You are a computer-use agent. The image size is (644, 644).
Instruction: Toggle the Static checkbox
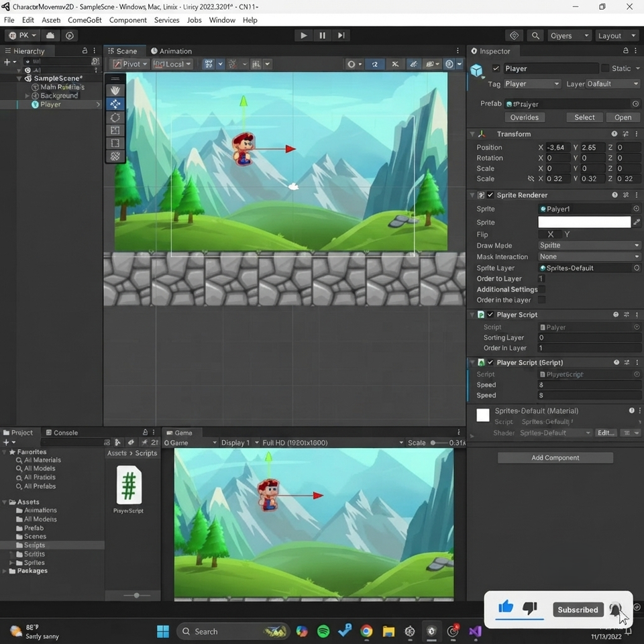[x=605, y=68]
